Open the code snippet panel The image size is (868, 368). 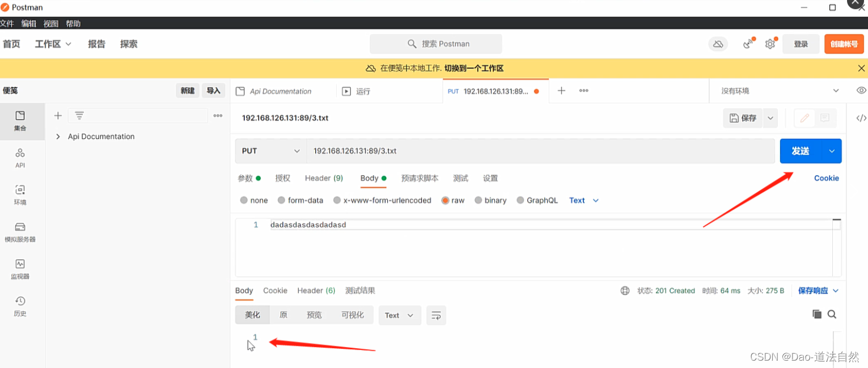point(861,118)
